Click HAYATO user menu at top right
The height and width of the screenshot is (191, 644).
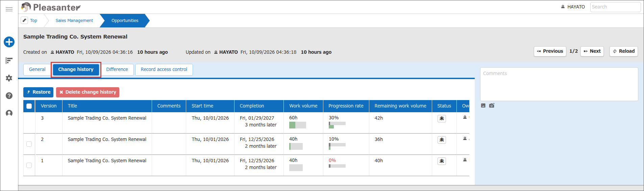pyautogui.click(x=573, y=7)
